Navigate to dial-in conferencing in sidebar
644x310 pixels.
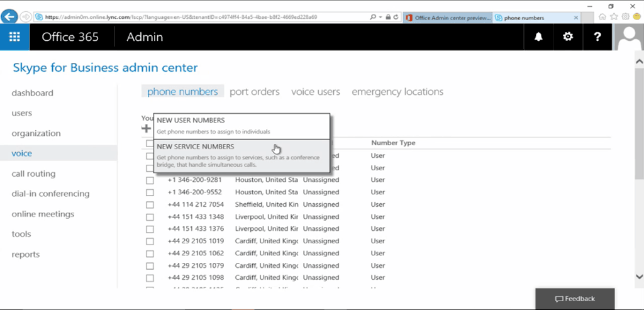pyautogui.click(x=51, y=194)
